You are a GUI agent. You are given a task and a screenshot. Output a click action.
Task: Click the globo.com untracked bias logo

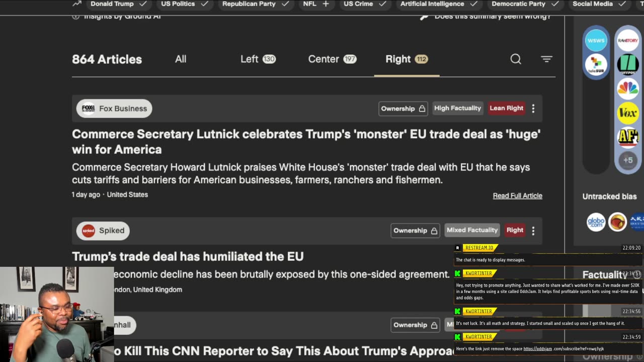[x=596, y=222]
